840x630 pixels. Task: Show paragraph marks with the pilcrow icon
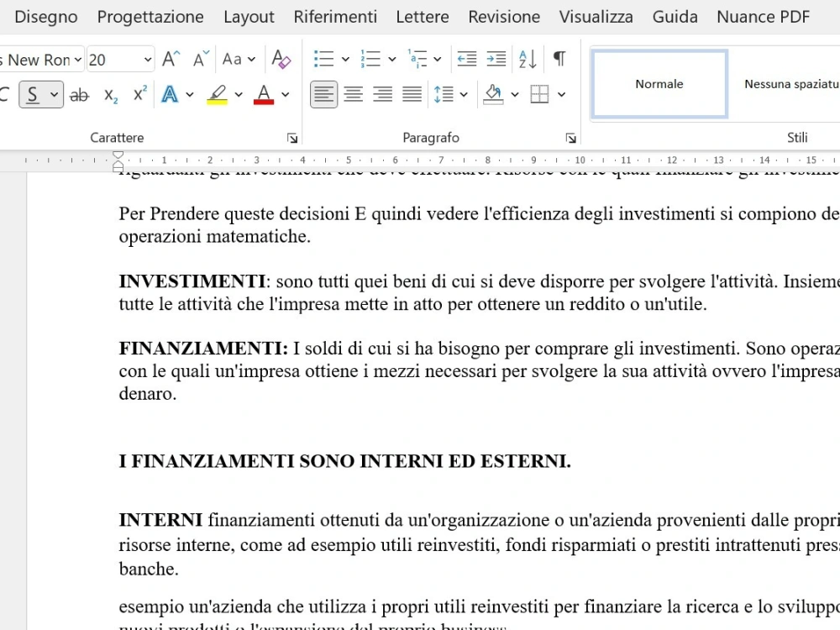559,59
